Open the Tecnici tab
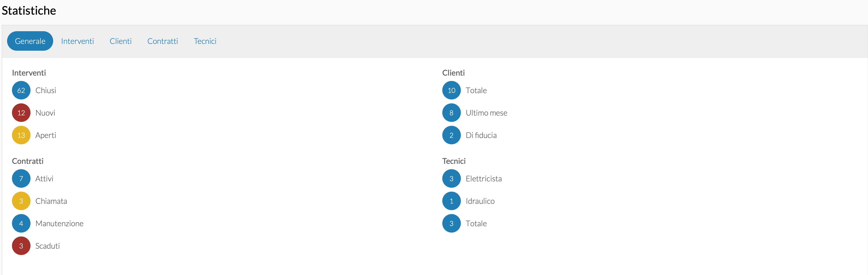868x275 pixels. [x=205, y=41]
